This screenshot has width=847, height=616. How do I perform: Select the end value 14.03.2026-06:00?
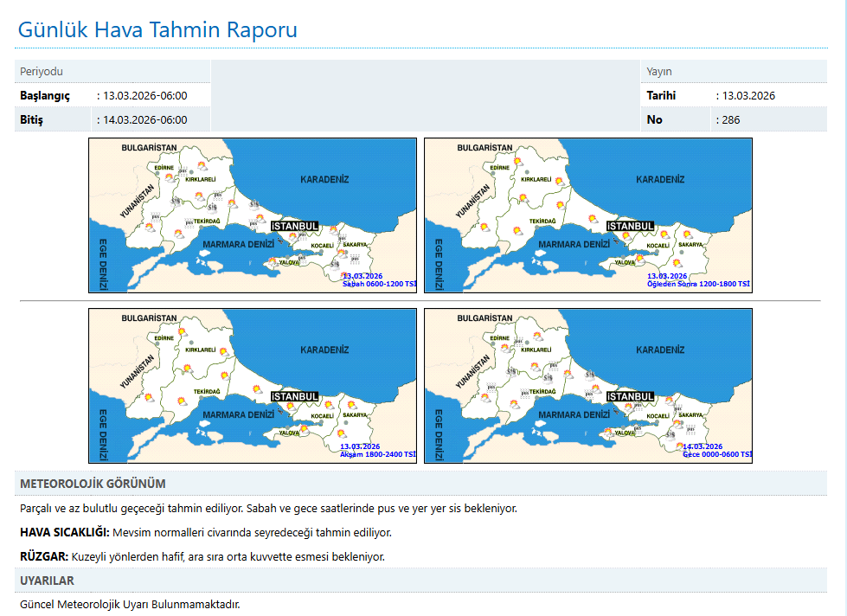point(144,120)
